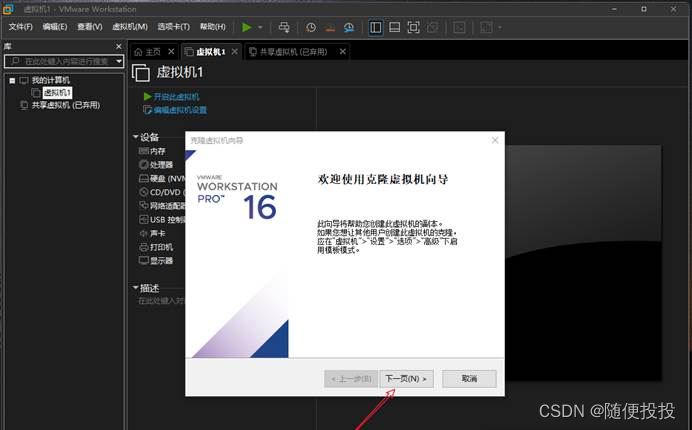Close the clone wizard dialog
This screenshot has height=430, width=692.
coord(495,140)
